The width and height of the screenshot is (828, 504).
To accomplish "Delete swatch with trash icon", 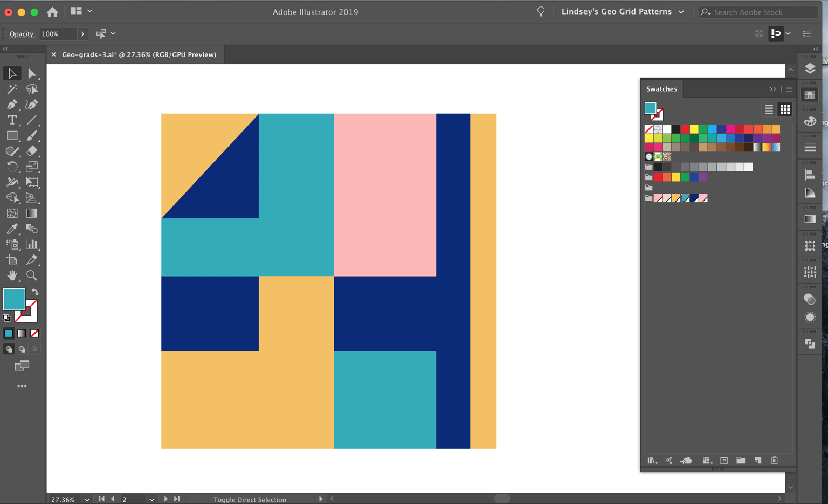I will (x=775, y=460).
